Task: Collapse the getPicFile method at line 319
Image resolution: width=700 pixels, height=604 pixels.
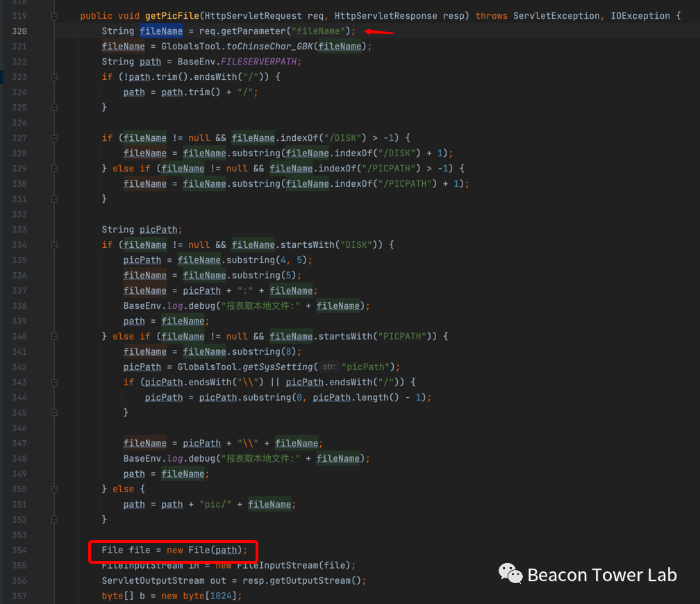Action: pyautogui.click(x=53, y=16)
